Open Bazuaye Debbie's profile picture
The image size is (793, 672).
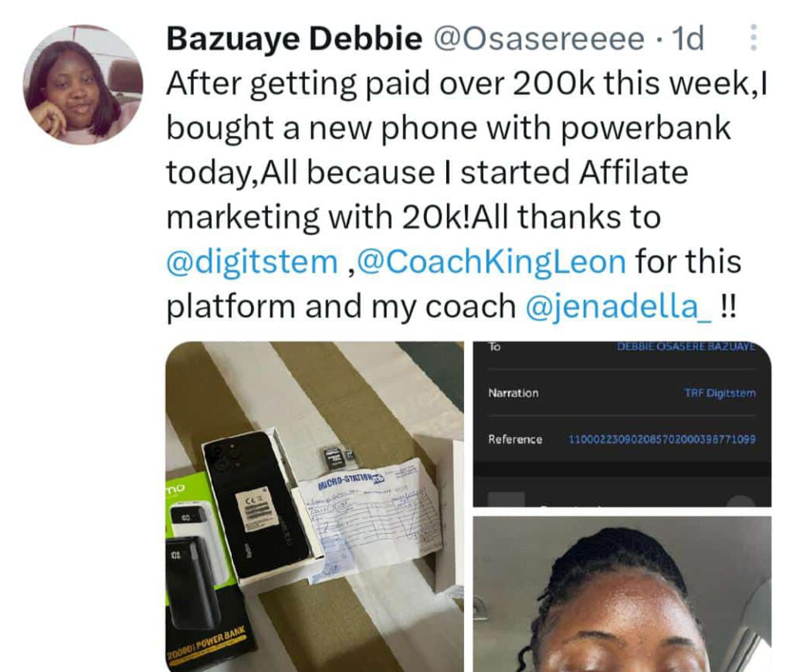click(83, 85)
